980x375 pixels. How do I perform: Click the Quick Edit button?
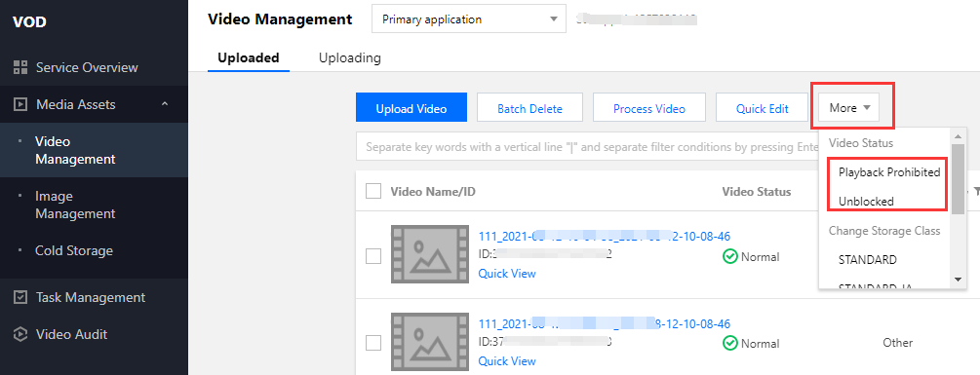click(x=762, y=108)
